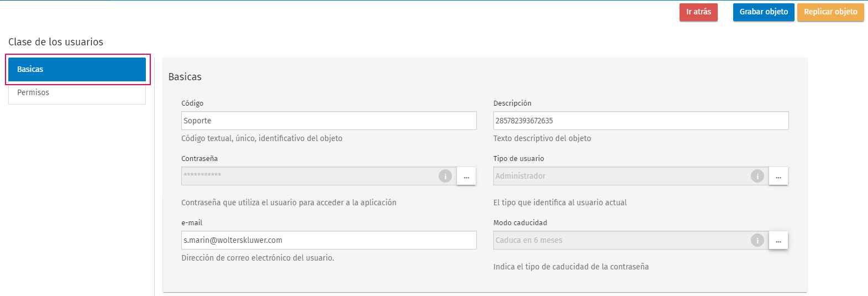Switch to the Permisos tab

click(x=77, y=92)
